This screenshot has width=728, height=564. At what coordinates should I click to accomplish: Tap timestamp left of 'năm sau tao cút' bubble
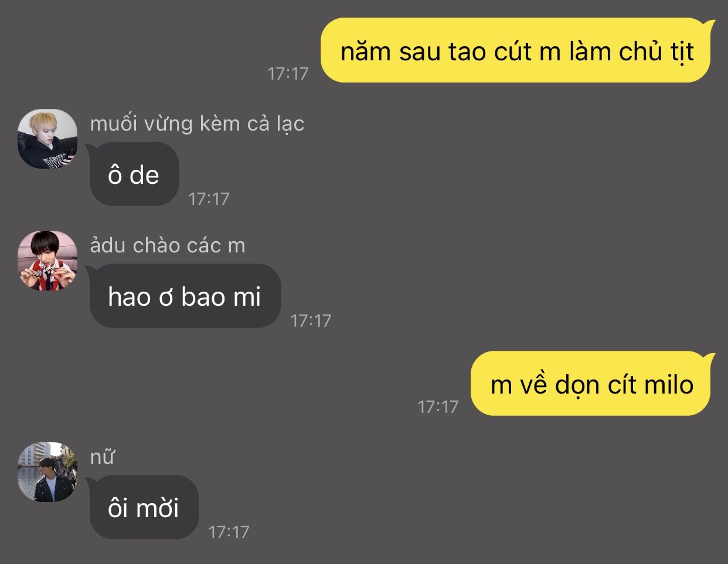pyautogui.click(x=288, y=74)
